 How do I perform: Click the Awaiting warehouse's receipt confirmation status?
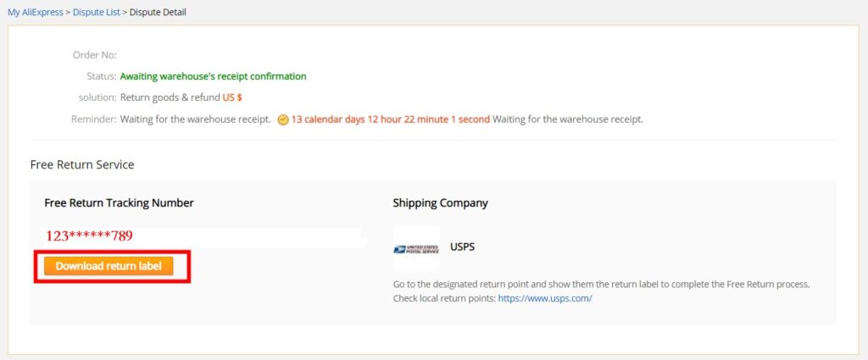point(213,76)
